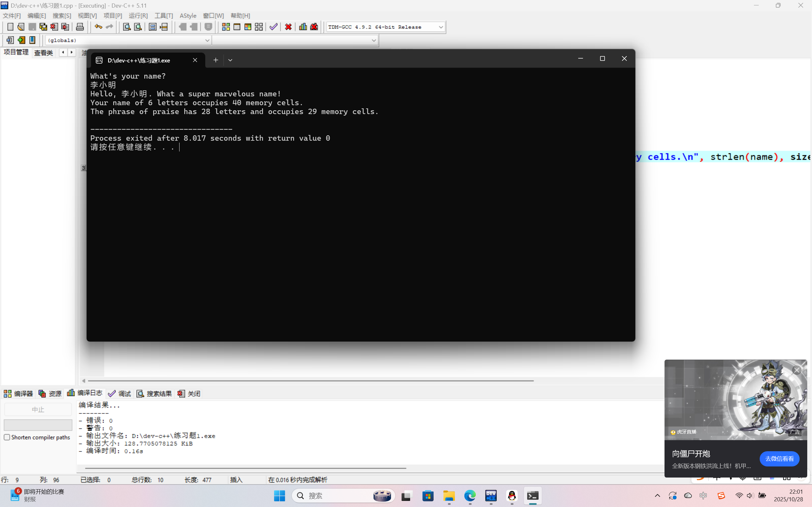Click the Print toolbar icon
This screenshot has width=812, height=507.
click(80, 27)
